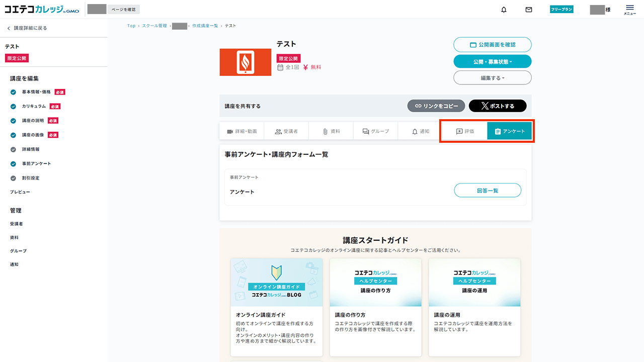The height and width of the screenshot is (362, 644).
Task: Open the mail inbox icon
Action: coord(529,9)
